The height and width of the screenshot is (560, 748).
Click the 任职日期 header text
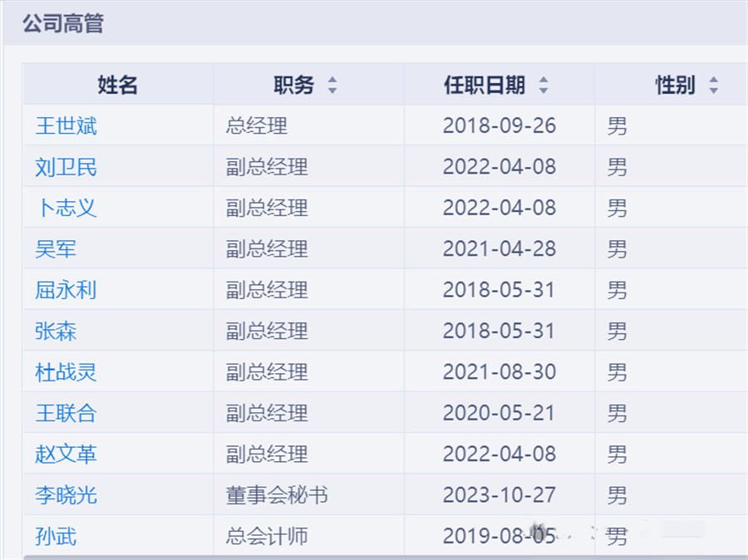tap(485, 85)
